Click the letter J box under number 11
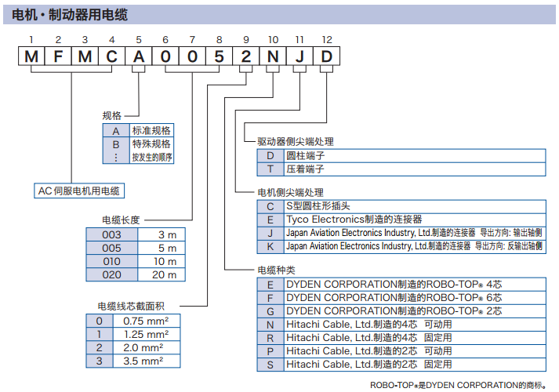Screen dimensions: 559x392 [x=299, y=56]
